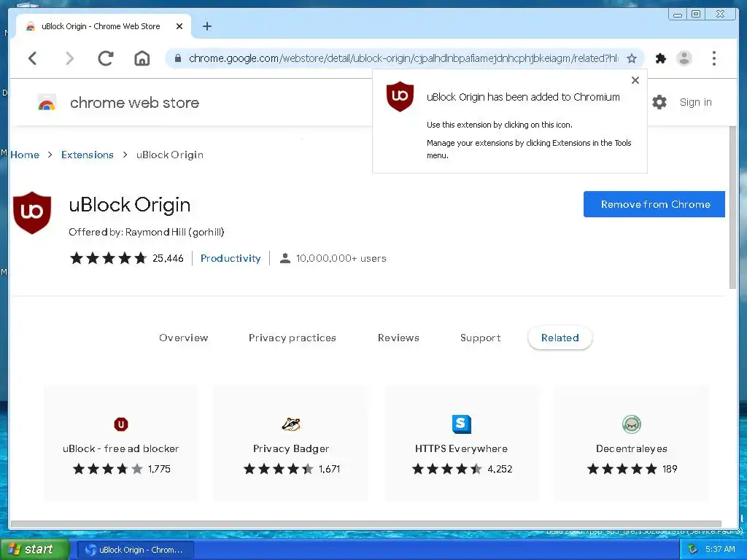The image size is (747, 560).
Task: Click the padlock site info icon
Action: (x=178, y=58)
